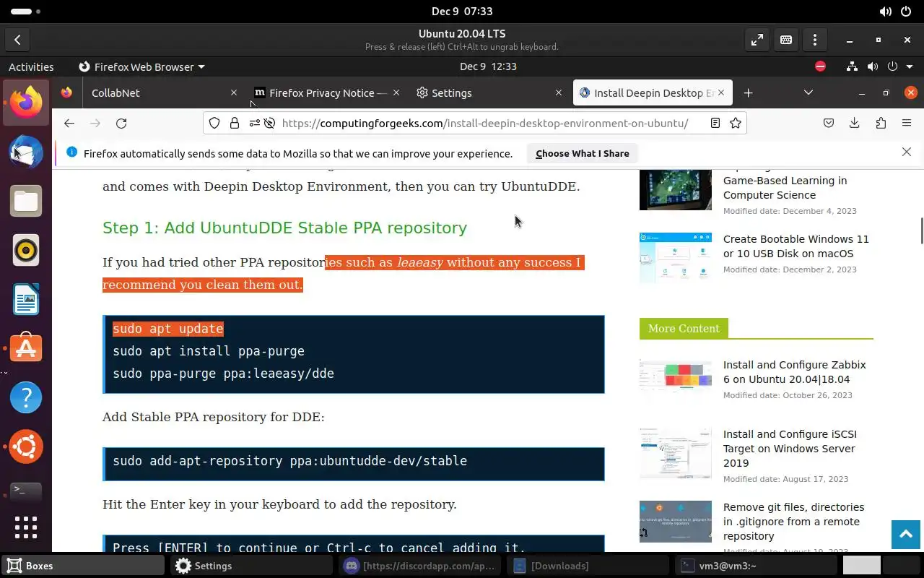The image size is (924, 578).
Task: Open LibreOffice Writer from the dock
Action: [x=26, y=299]
